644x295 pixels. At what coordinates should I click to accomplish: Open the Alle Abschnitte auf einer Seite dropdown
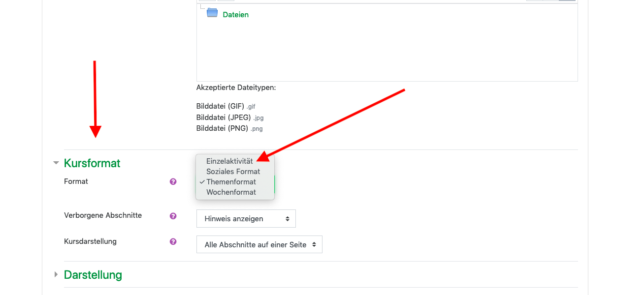click(259, 245)
